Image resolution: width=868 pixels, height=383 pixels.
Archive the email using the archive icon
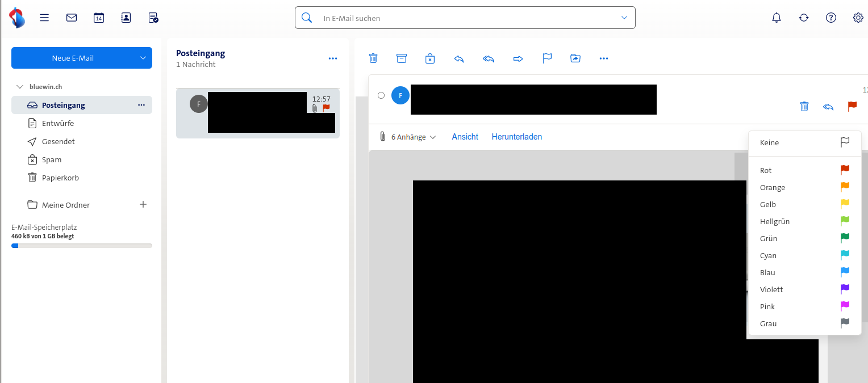[x=402, y=58]
